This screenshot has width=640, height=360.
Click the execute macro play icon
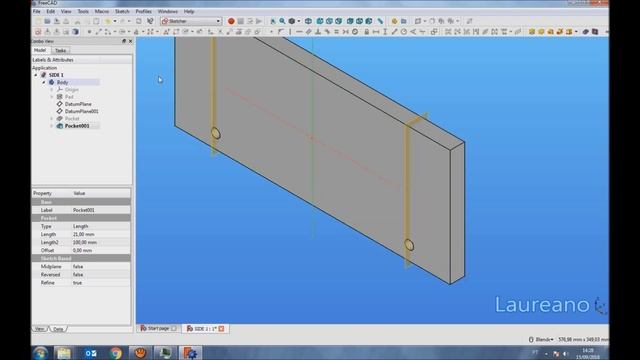[259, 21]
